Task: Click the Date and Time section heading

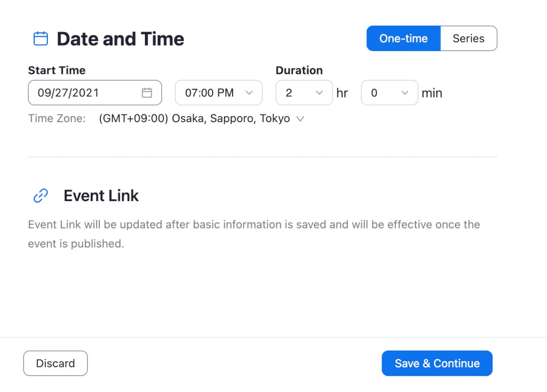Action: pyautogui.click(x=120, y=39)
